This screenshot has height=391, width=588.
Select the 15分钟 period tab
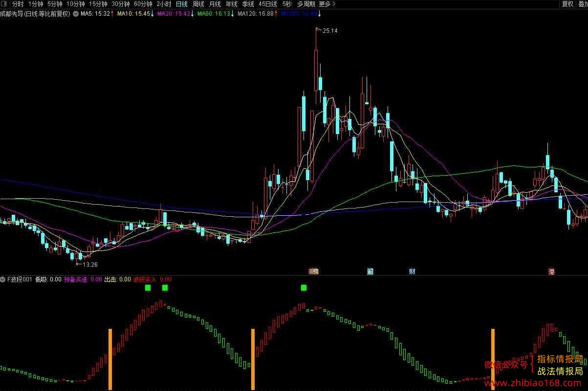(x=98, y=4)
